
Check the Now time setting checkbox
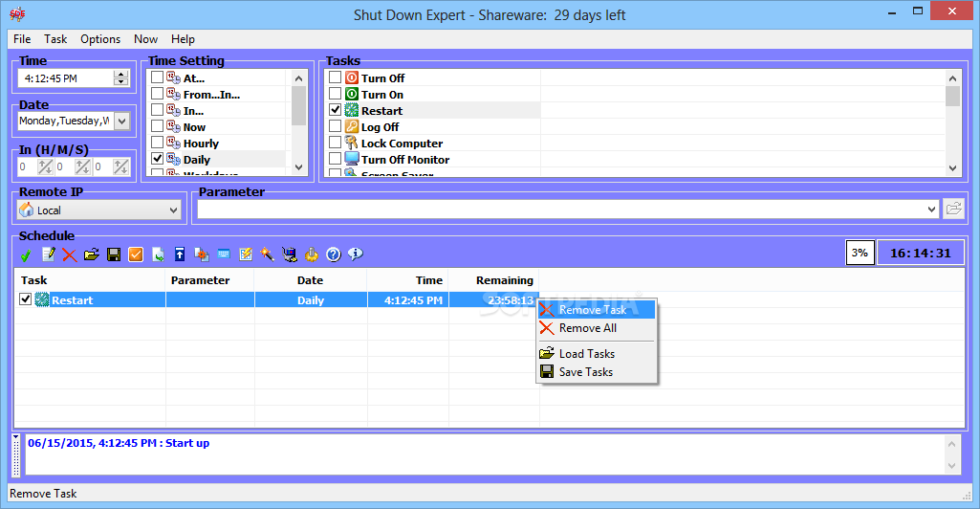pyautogui.click(x=158, y=125)
